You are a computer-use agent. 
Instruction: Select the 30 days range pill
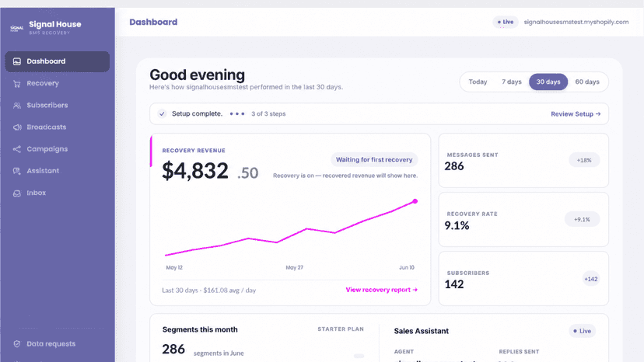tap(548, 82)
